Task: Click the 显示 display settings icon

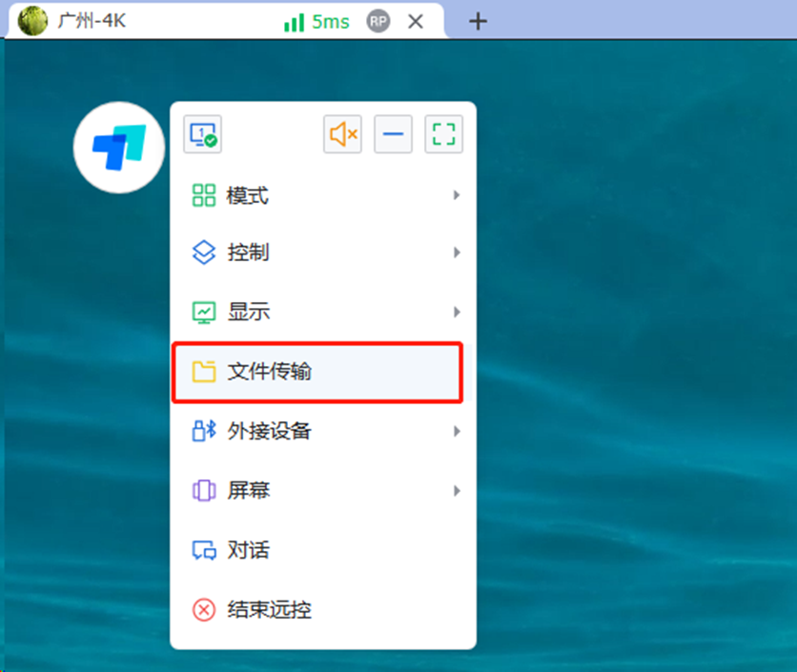Action: tap(203, 312)
